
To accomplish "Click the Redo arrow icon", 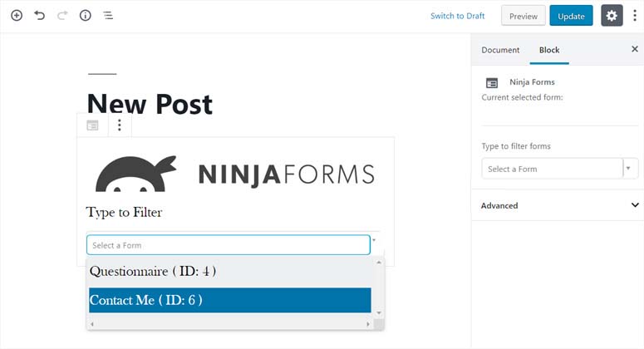I will click(x=62, y=16).
